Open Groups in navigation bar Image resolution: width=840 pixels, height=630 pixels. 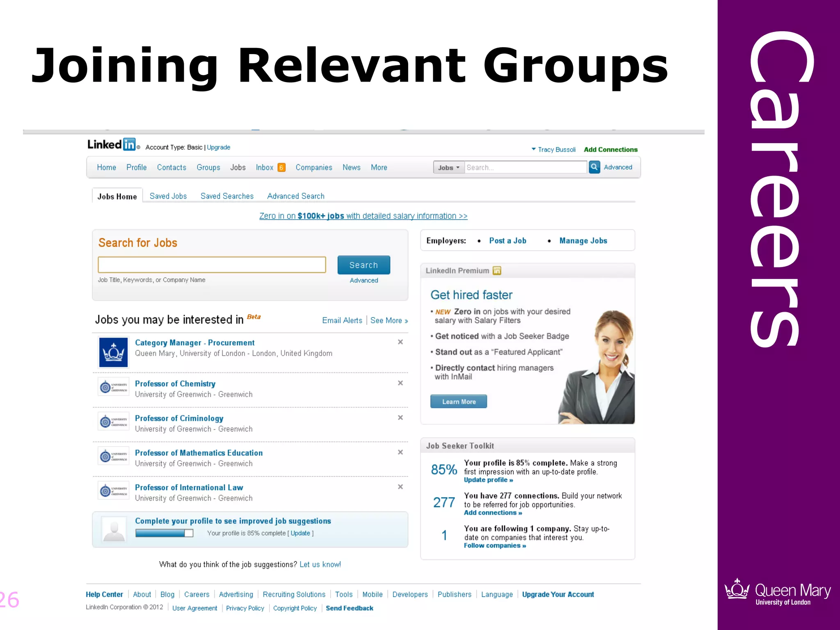pyautogui.click(x=208, y=167)
